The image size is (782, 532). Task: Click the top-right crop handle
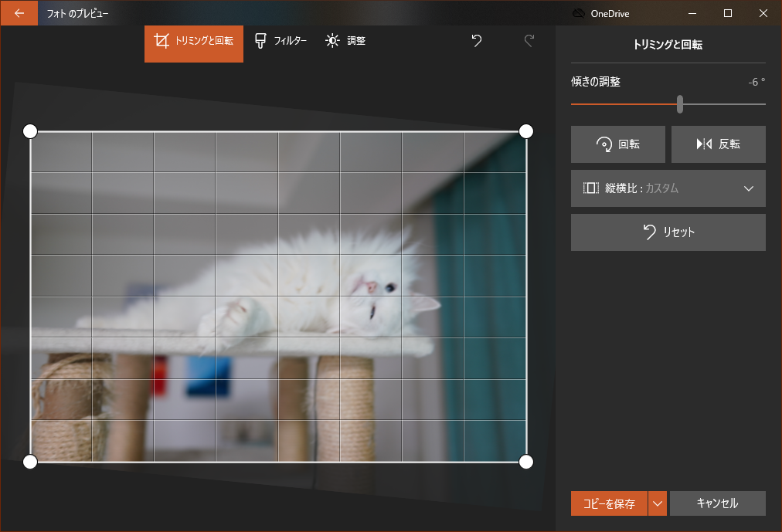click(x=526, y=131)
